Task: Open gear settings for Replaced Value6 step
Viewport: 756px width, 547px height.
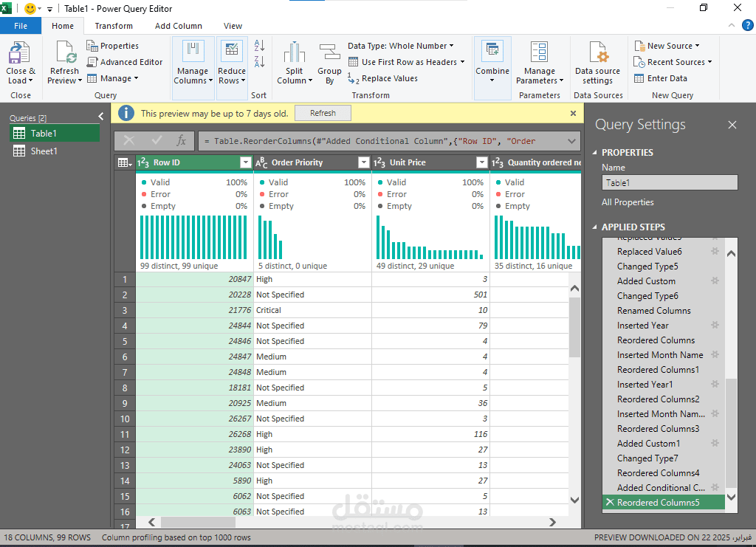Action: point(715,251)
